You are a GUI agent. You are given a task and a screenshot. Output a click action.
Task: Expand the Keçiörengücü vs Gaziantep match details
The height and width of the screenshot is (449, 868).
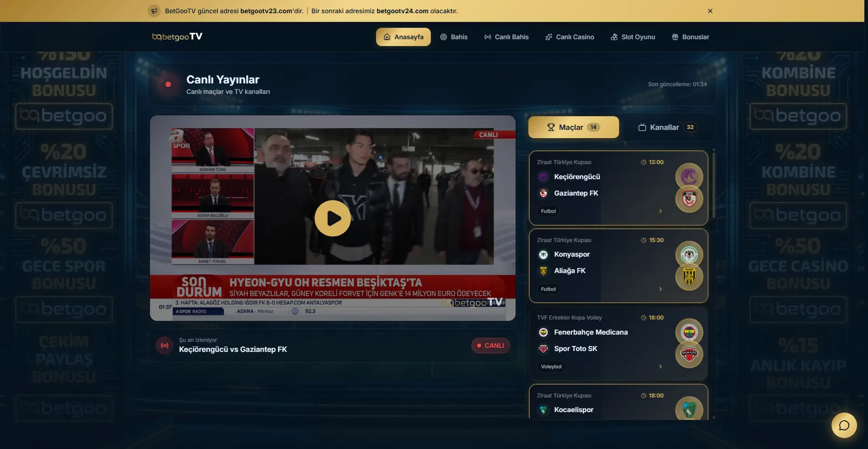tap(660, 211)
